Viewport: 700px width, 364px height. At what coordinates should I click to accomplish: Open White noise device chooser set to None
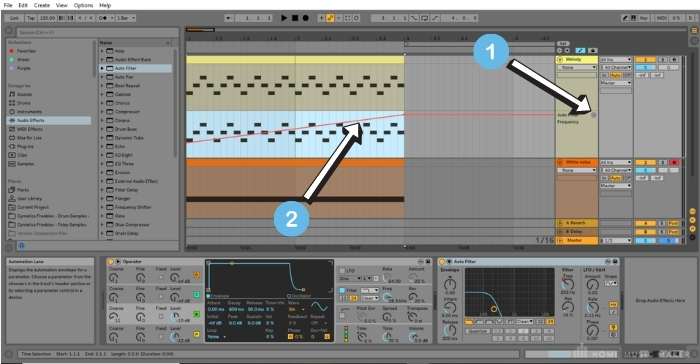577,170
